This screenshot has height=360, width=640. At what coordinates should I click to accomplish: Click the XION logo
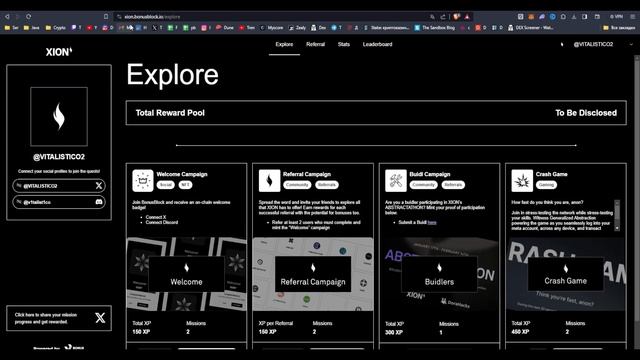(59, 52)
